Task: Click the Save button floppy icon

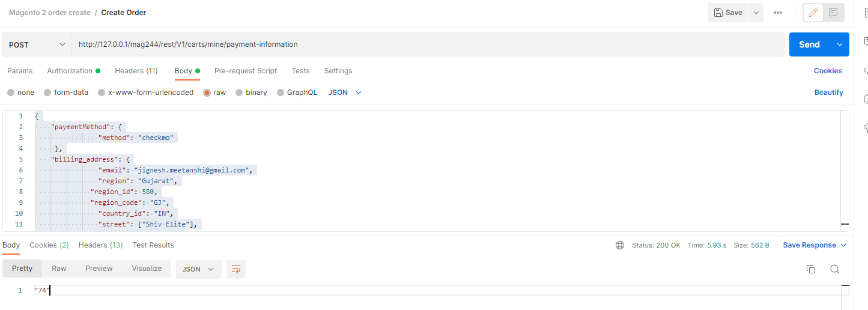Action: point(718,13)
